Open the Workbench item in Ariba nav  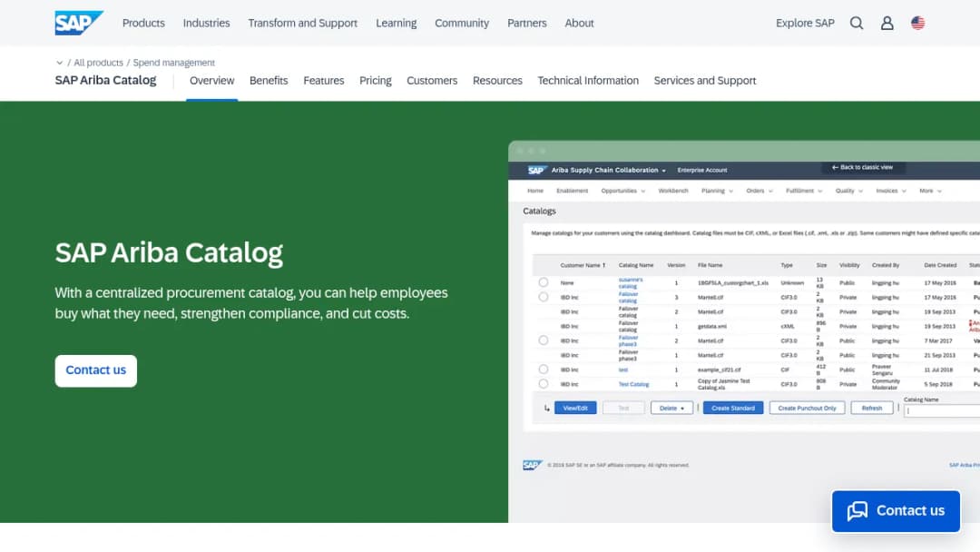click(673, 191)
